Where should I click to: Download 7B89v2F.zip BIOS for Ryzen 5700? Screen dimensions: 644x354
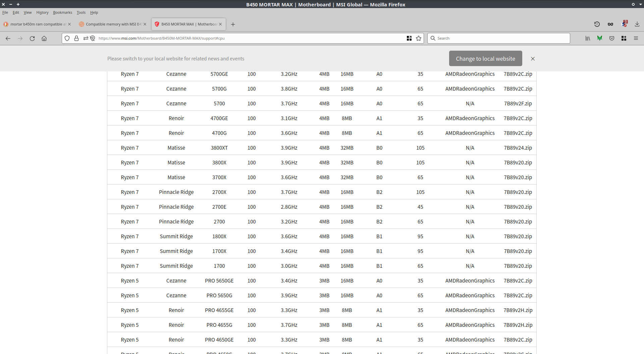tap(518, 104)
